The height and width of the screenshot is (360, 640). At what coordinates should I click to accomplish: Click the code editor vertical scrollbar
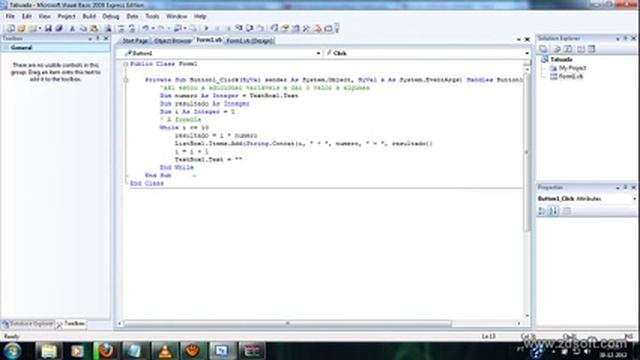(527, 151)
